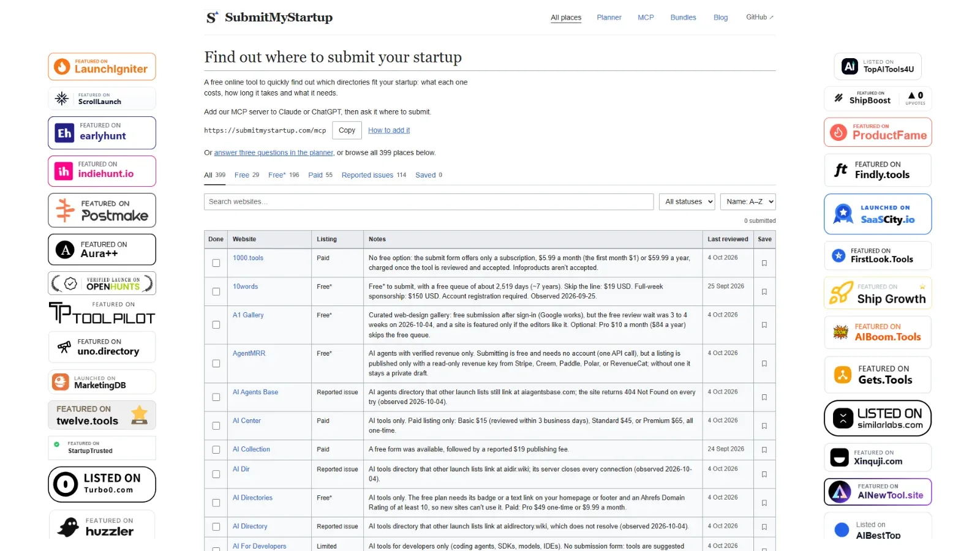Open the similarlabs.com listed badge
980x551 pixels.
click(x=878, y=418)
